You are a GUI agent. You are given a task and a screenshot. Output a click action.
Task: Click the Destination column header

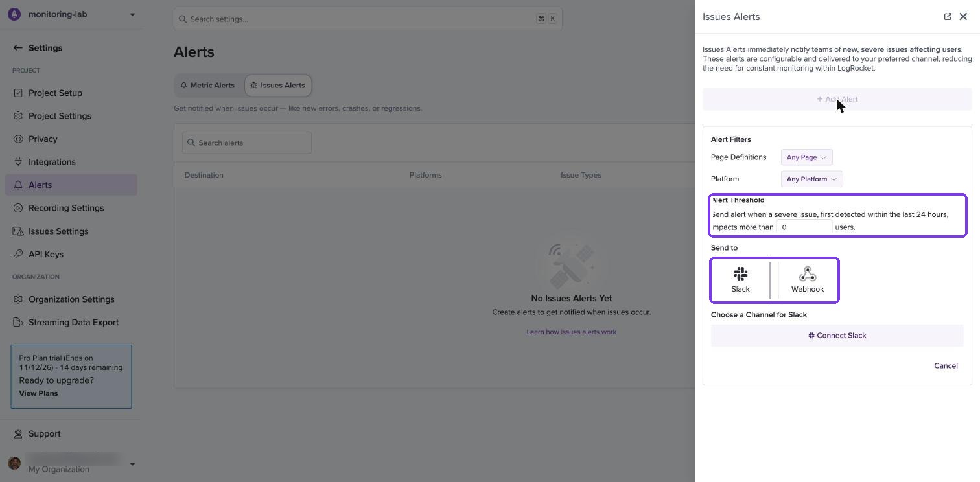pos(204,175)
